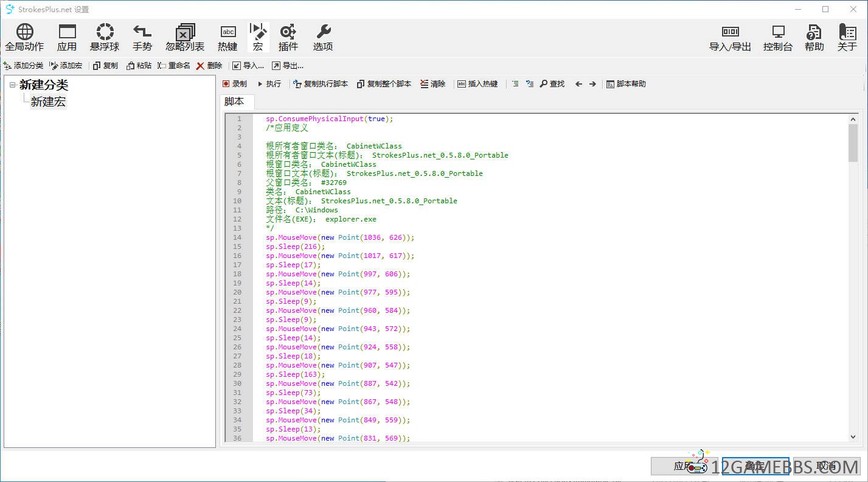Select the 新建分类 category
The height and width of the screenshot is (482, 868).
click(44, 85)
